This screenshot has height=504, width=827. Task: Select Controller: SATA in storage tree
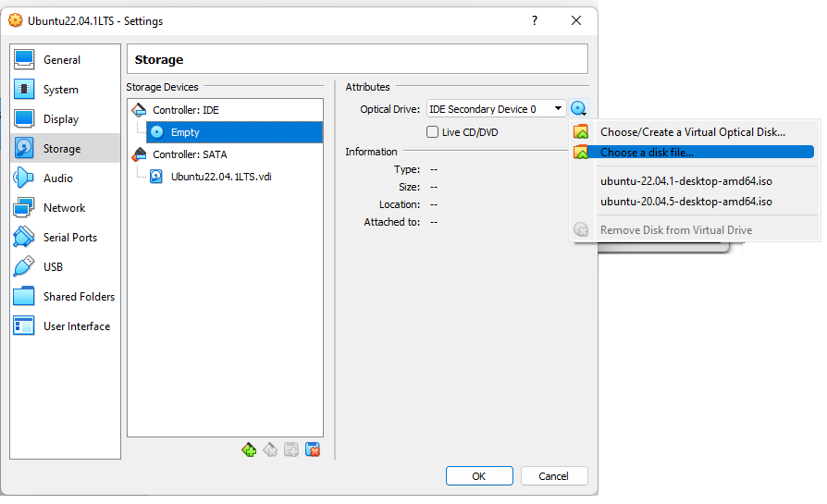[x=188, y=154]
